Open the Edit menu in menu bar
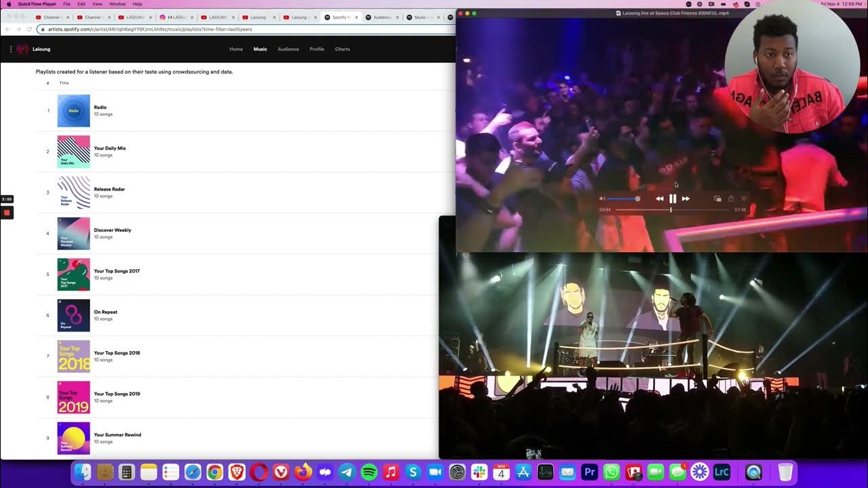The width and height of the screenshot is (868, 488). pos(81,4)
